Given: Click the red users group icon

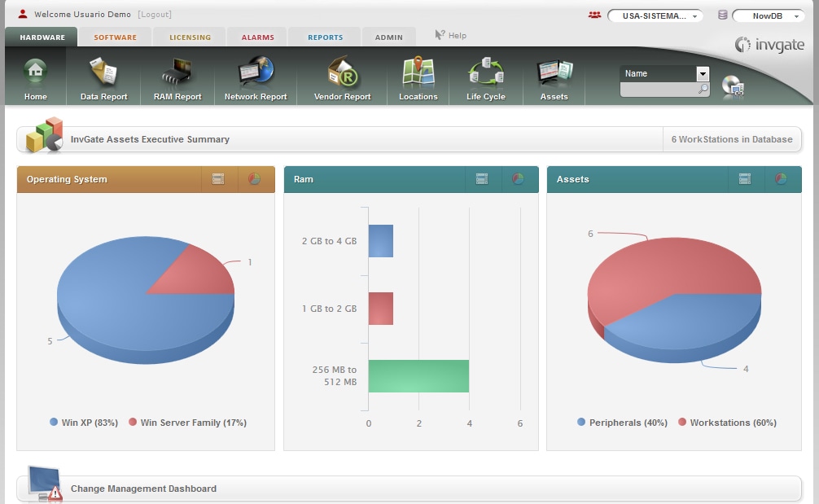Looking at the screenshot, I should coord(594,15).
